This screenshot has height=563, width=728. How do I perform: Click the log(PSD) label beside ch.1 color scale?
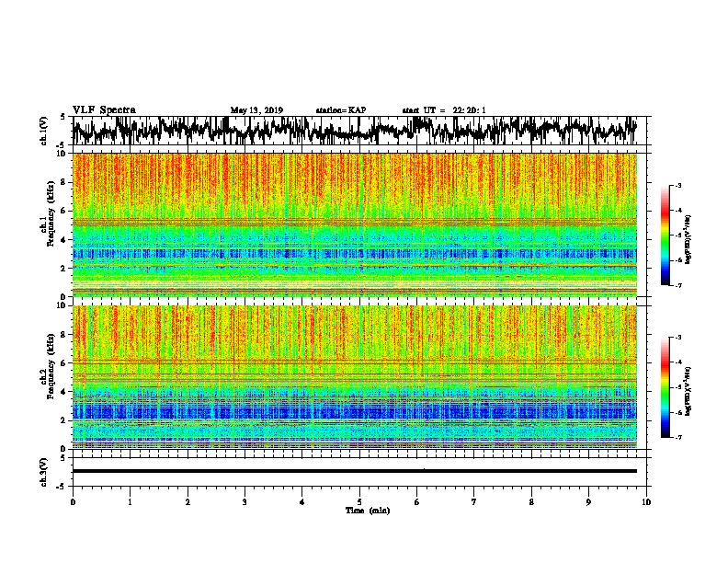688,240
